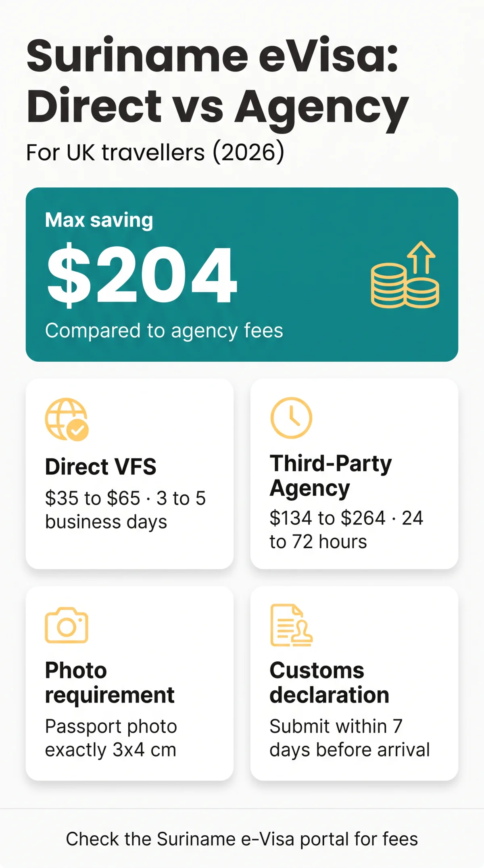This screenshot has height=868, width=484.
Task: Click the '$134 to $264' price text
Action: (328, 518)
